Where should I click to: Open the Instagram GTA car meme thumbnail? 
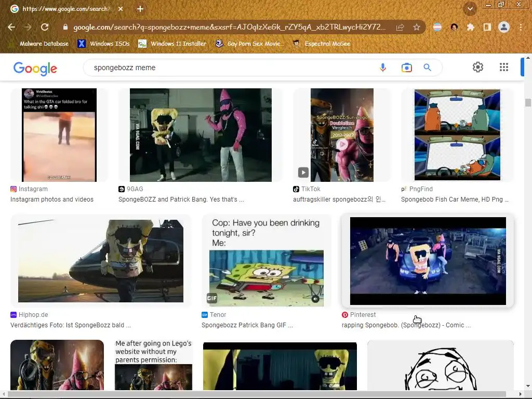click(x=59, y=135)
